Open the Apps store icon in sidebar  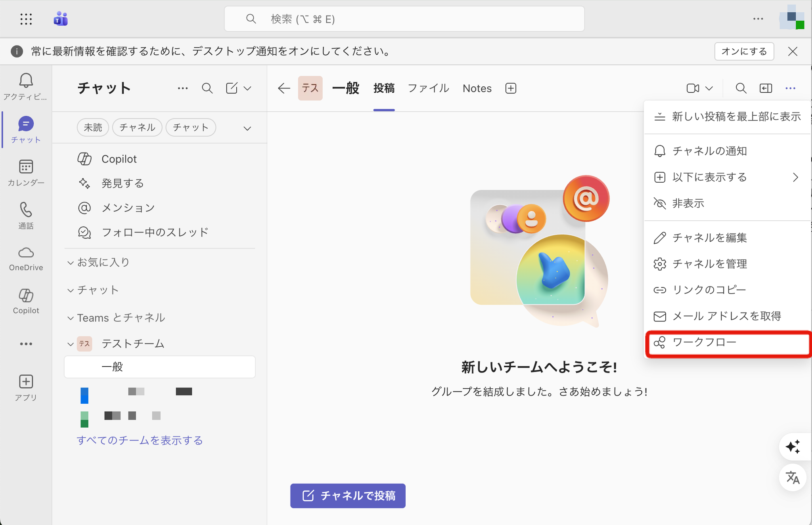click(26, 382)
